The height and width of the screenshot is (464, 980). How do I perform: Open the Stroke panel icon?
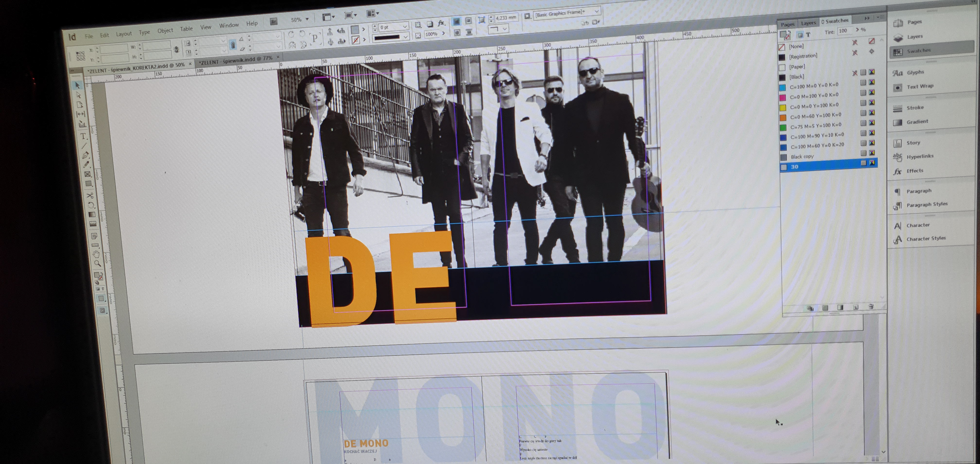pyautogui.click(x=898, y=109)
